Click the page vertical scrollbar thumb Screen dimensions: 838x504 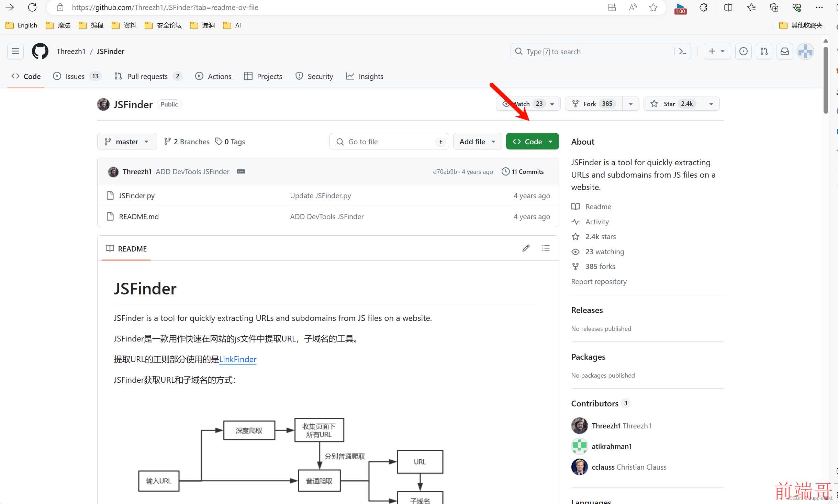click(x=826, y=80)
